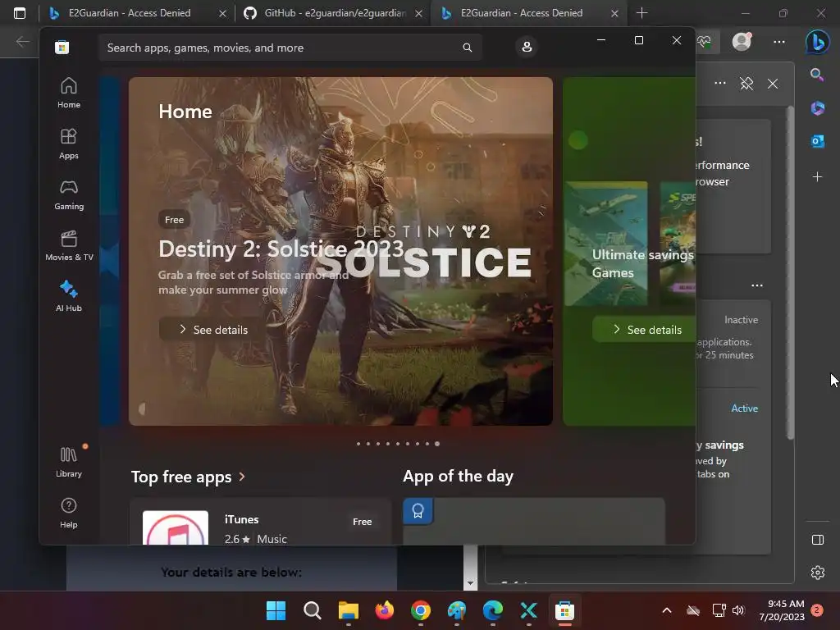The image size is (840, 630).
Task: Close the first E2Guardian tab
Action: coord(222,13)
